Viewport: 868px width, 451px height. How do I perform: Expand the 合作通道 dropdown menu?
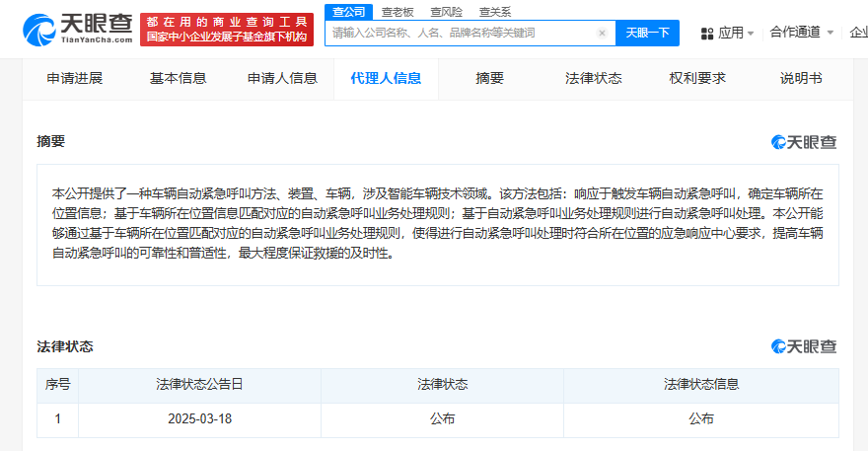[x=801, y=32]
